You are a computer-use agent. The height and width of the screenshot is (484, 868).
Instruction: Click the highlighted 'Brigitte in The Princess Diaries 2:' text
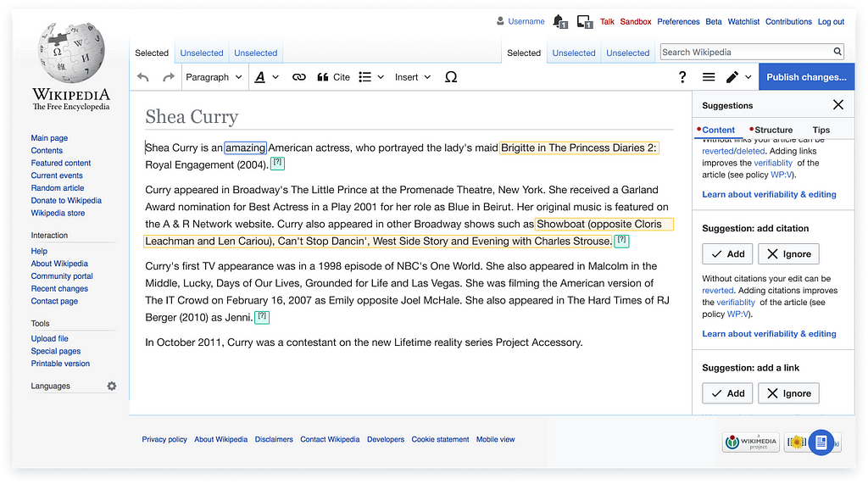point(578,147)
